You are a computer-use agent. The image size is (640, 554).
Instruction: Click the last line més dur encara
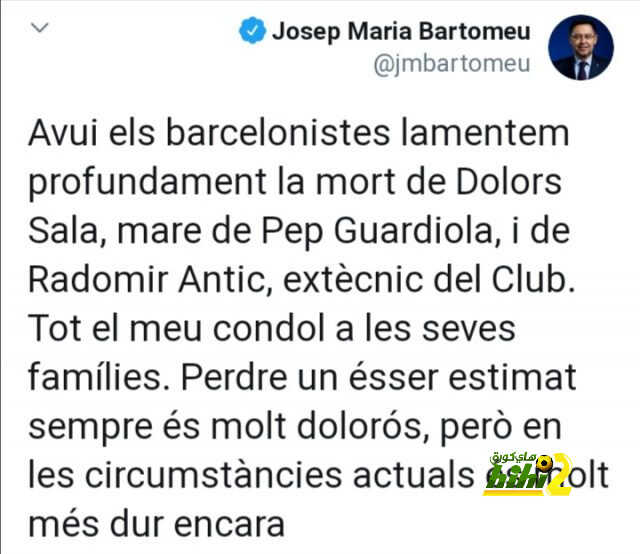pyautogui.click(x=156, y=525)
